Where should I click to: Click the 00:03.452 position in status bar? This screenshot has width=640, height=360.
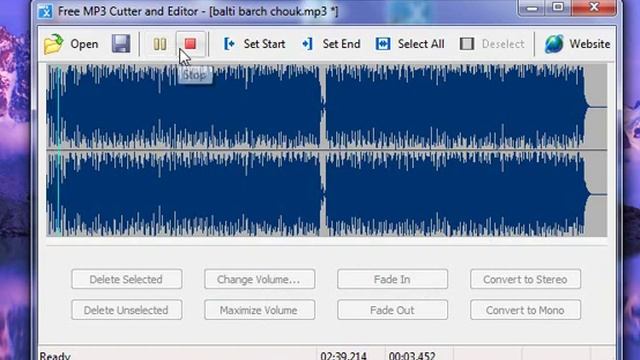click(x=412, y=356)
